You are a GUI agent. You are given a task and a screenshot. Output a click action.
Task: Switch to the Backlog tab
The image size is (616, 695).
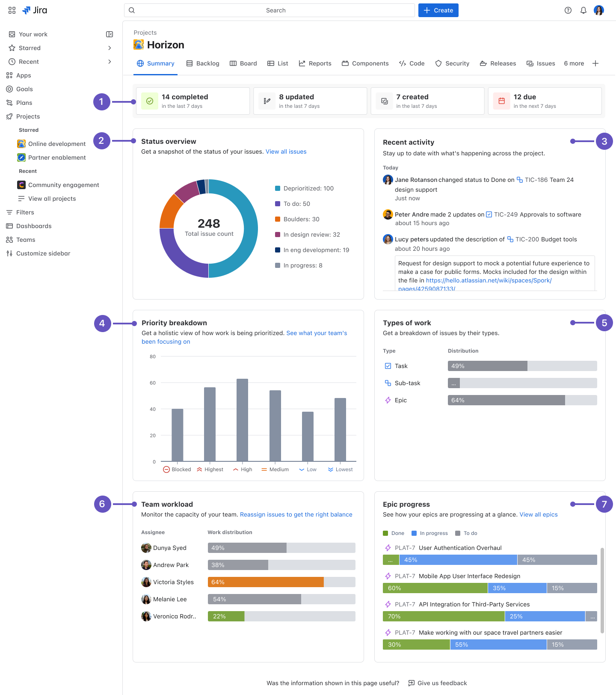coord(203,63)
